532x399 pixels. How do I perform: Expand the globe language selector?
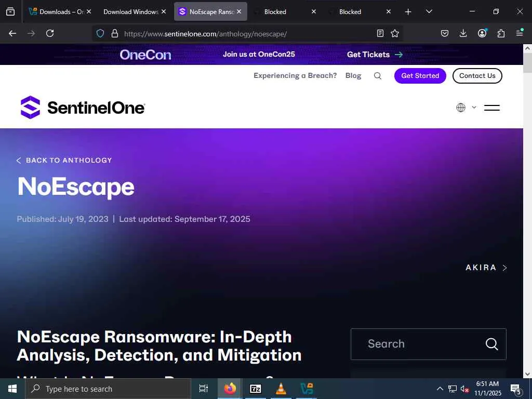[466, 108]
